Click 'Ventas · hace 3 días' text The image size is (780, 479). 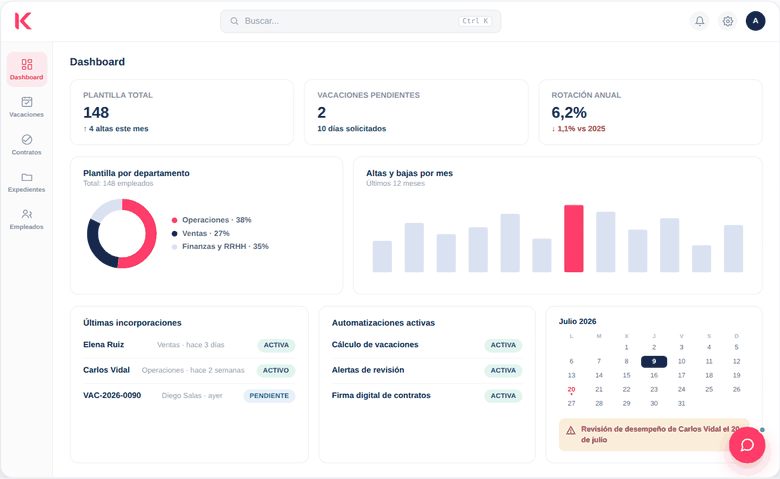pyautogui.click(x=191, y=345)
